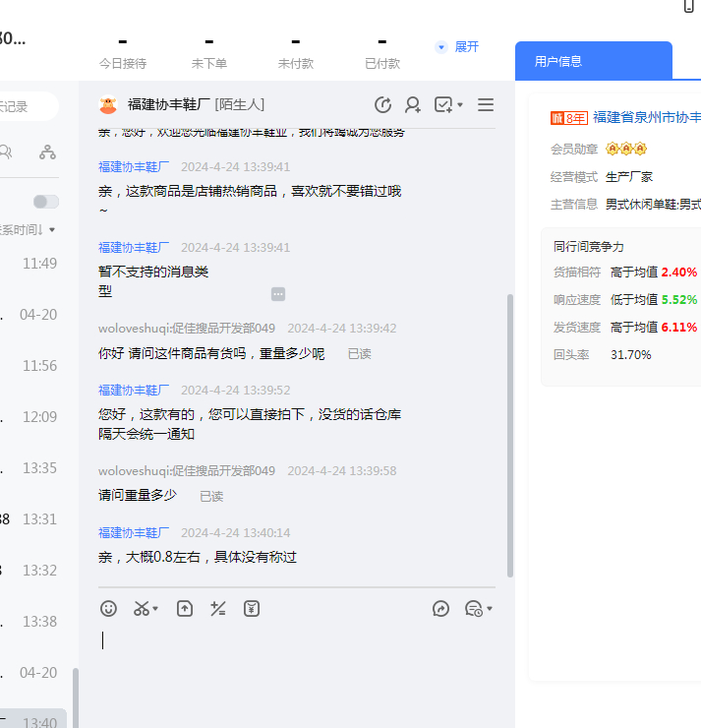Open the emoji picker in chat toolbar
701x728 pixels.
pyautogui.click(x=108, y=609)
